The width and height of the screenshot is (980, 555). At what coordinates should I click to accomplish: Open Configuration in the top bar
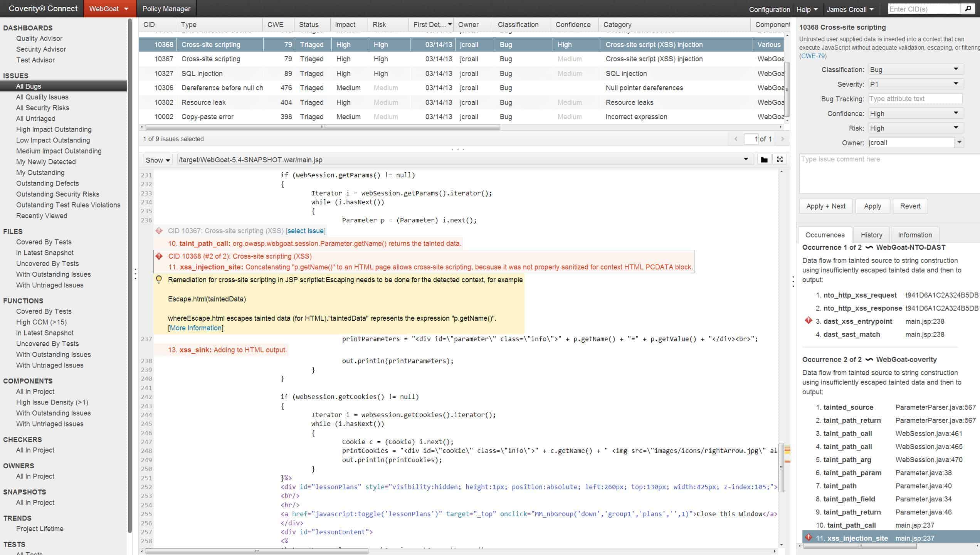769,9
